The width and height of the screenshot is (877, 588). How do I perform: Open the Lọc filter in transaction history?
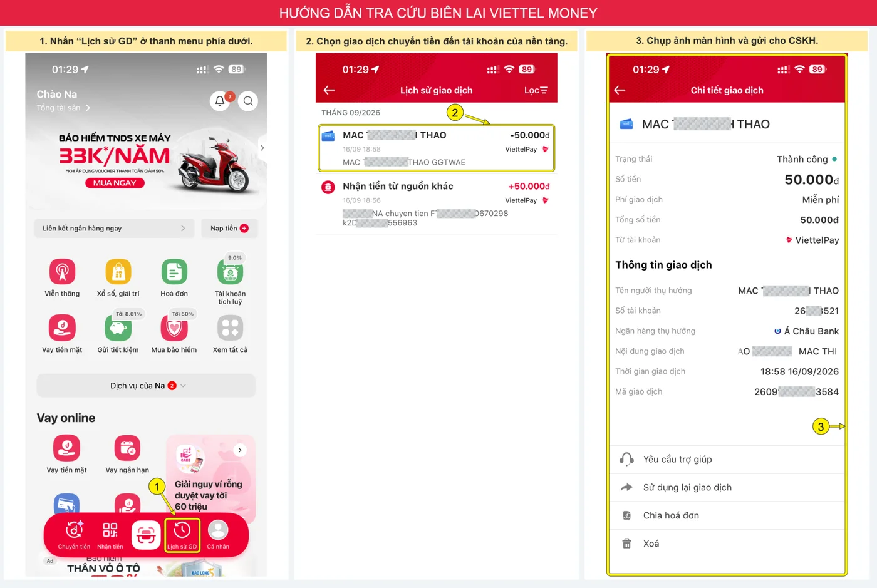(x=536, y=90)
